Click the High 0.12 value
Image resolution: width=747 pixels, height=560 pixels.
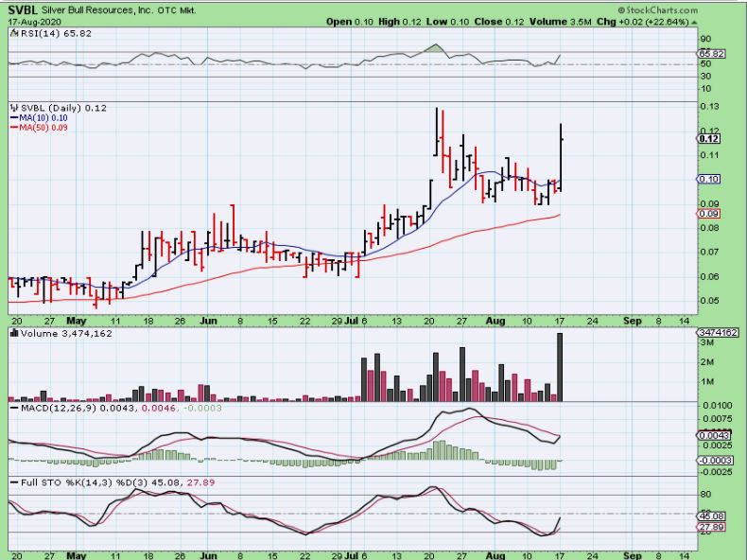[x=400, y=22]
